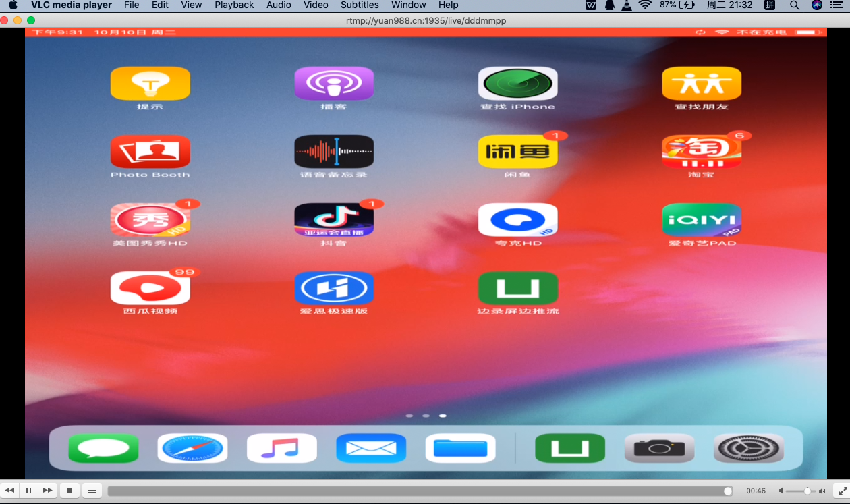Open the 87% battery status menu
The width and height of the screenshot is (850, 504).
click(677, 5)
